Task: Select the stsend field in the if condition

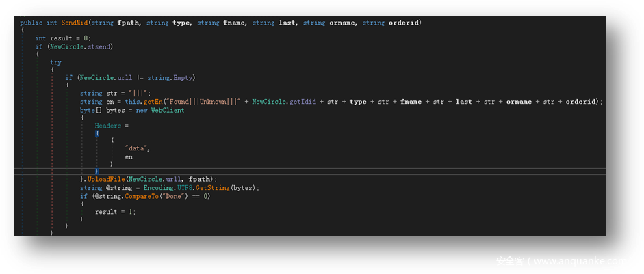Action: 99,46
